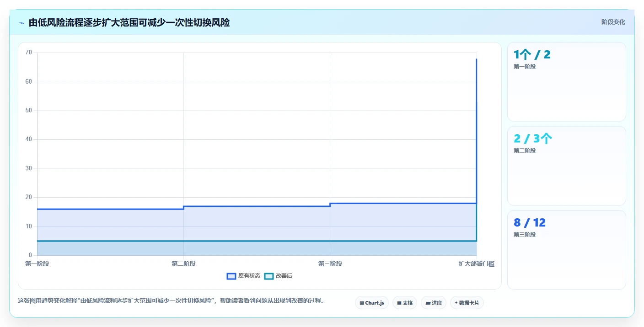
Task: Select the 第三阶段 card showing 8 / 12
Action: 567,250
